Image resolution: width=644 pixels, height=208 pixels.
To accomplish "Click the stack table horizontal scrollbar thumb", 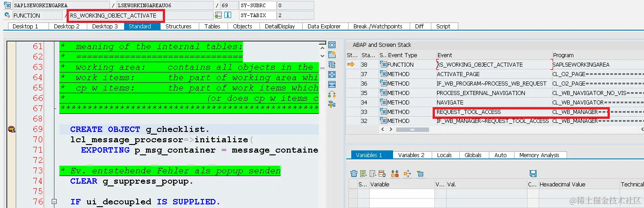I will 412,129.
